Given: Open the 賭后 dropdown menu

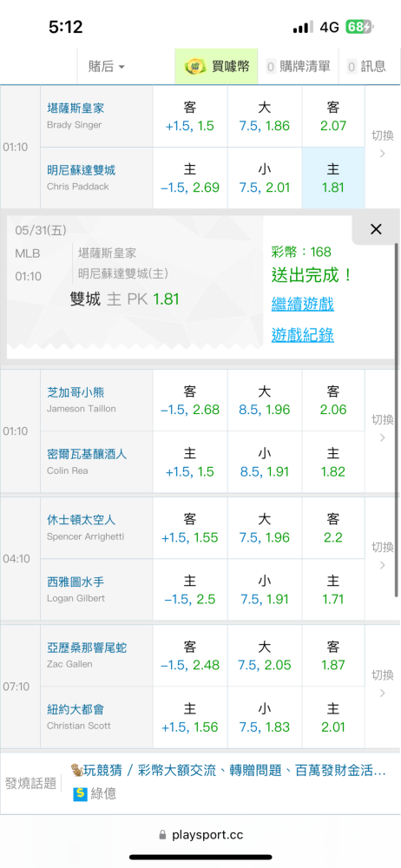Looking at the screenshot, I should pos(107,67).
